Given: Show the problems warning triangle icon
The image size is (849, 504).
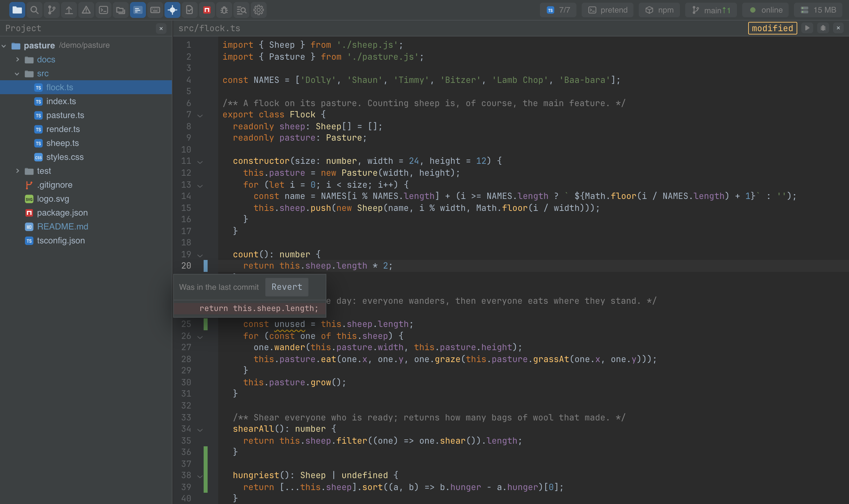Looking at the screenshot, I should coord(86,10).
